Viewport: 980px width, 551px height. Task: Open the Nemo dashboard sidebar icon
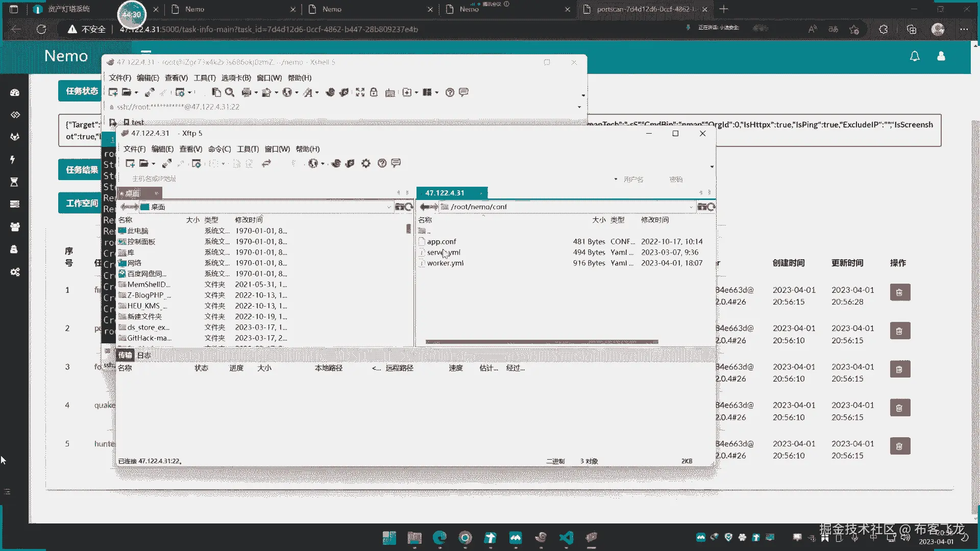pos(15,92)
